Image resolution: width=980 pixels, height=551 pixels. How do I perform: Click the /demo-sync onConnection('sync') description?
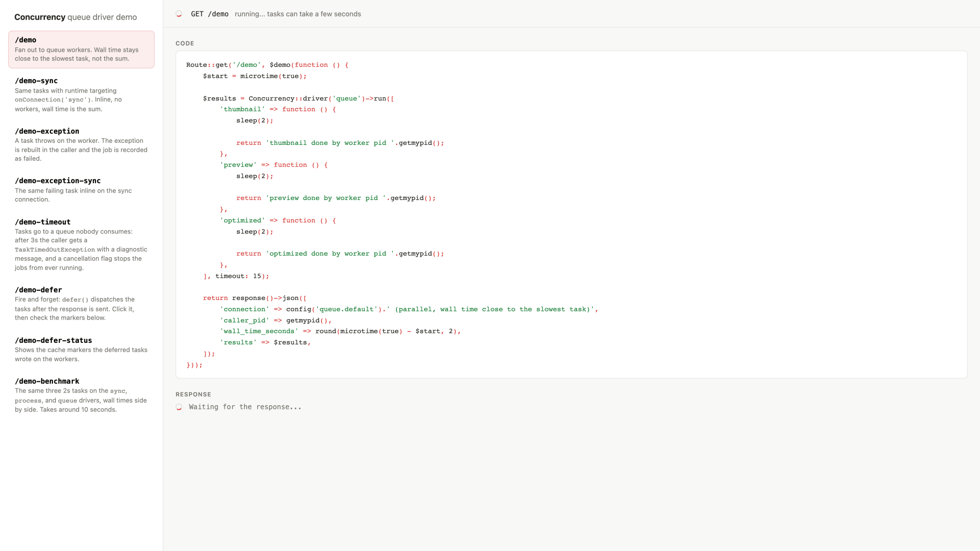click(x=68, y=100)
